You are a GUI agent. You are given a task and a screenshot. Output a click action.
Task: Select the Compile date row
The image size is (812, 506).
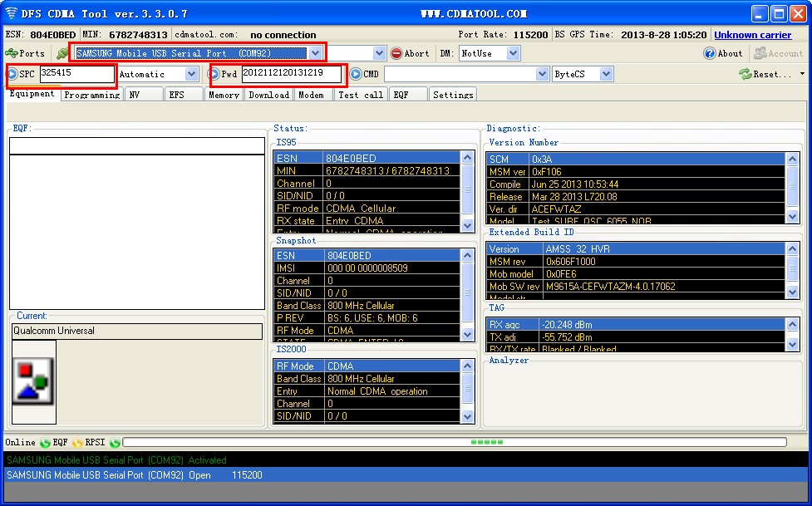click(x=636, y=184)
